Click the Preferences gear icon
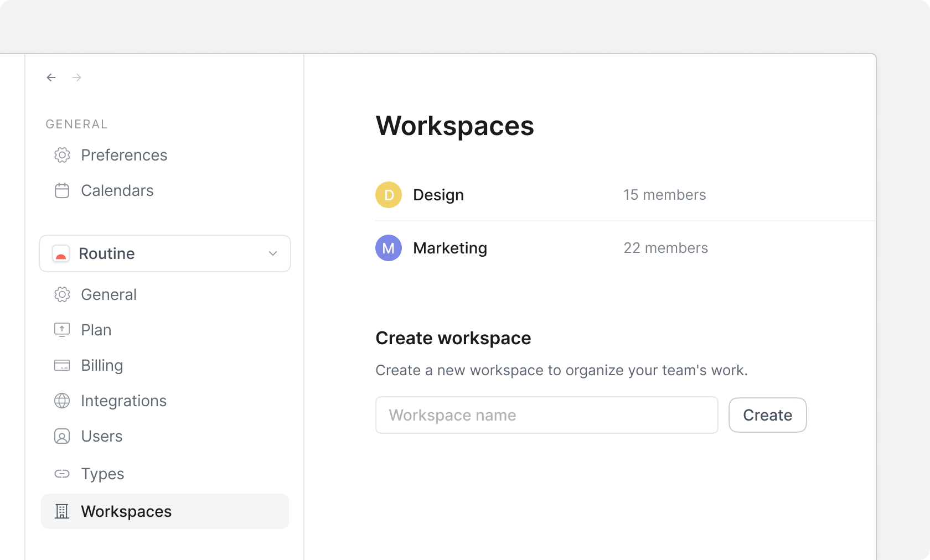Image resolution: width=930 pixels, height=560 pixels. [x=62, y=155]
